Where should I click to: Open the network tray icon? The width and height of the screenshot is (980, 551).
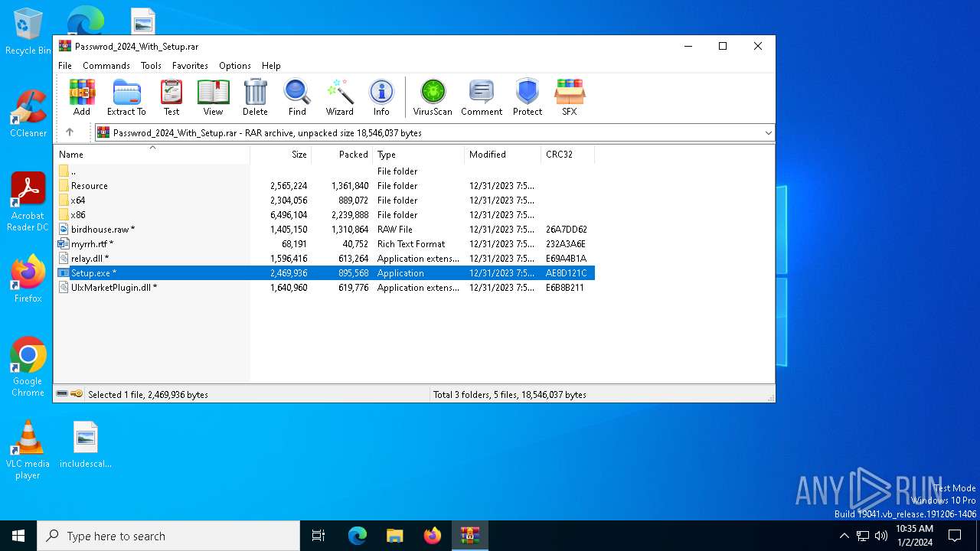click(x=863, y=536)
